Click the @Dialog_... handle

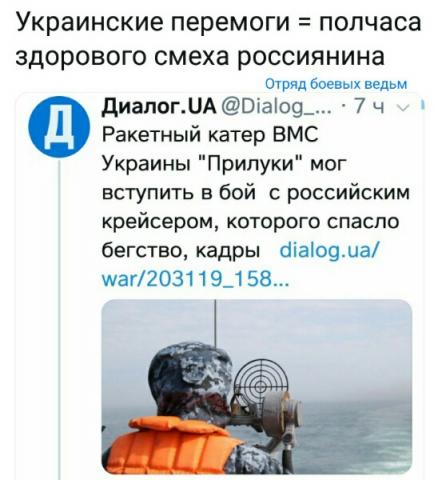(x=276, y=107)
